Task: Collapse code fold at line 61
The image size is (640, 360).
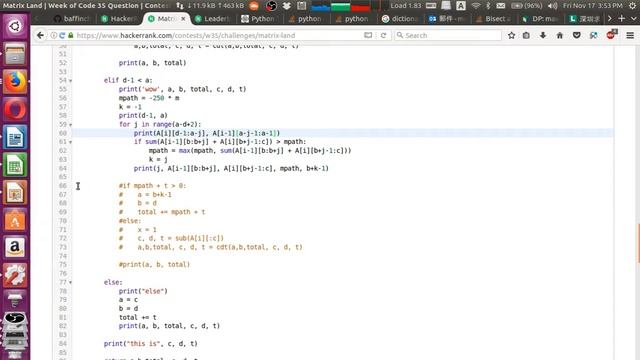Action: [x=70, y=142]
